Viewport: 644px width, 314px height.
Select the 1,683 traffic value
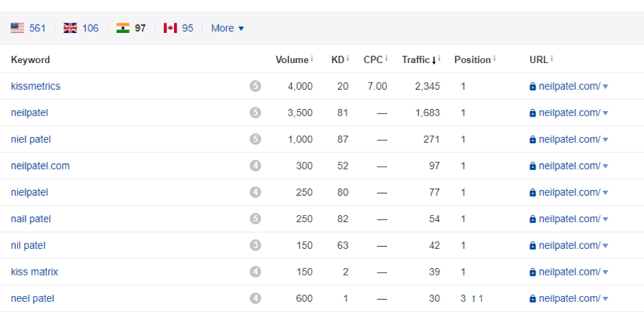427,112
